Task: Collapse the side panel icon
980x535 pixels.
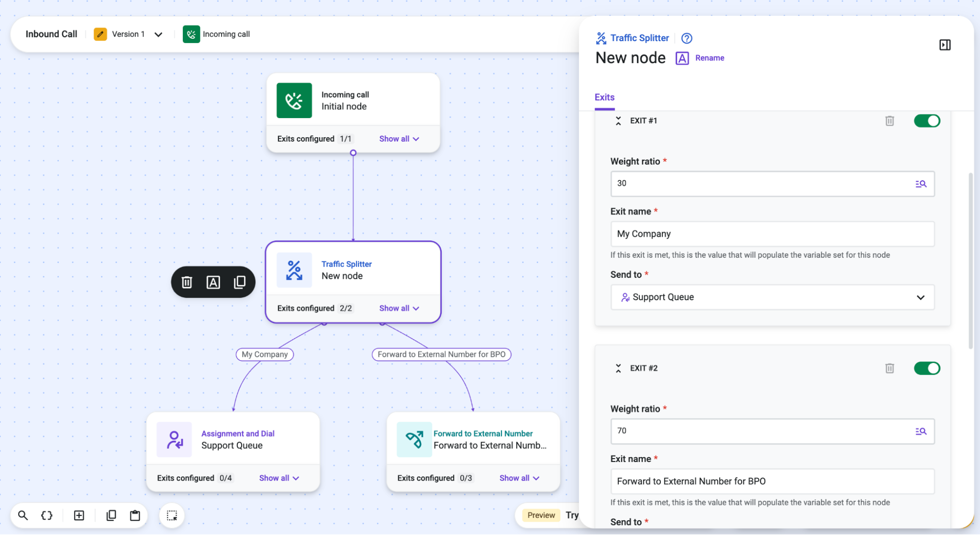Action: pyautogui.click(x=945, y=45)
